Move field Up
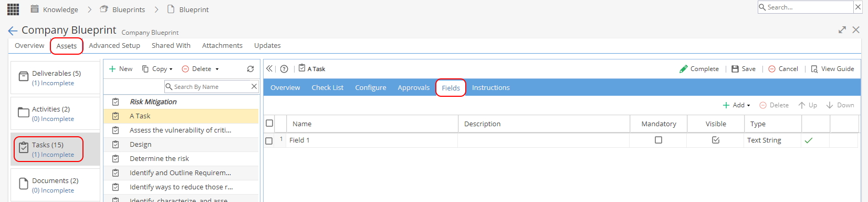 coord(808,105)
